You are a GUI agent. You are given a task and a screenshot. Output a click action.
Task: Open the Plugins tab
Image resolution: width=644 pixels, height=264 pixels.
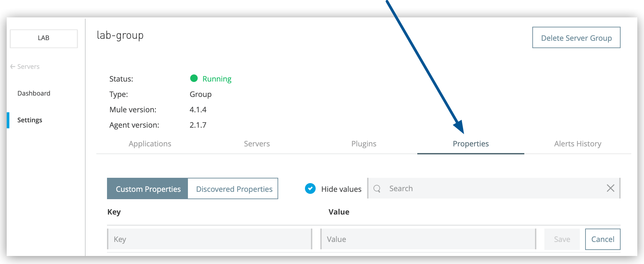[x=364, y=144]
